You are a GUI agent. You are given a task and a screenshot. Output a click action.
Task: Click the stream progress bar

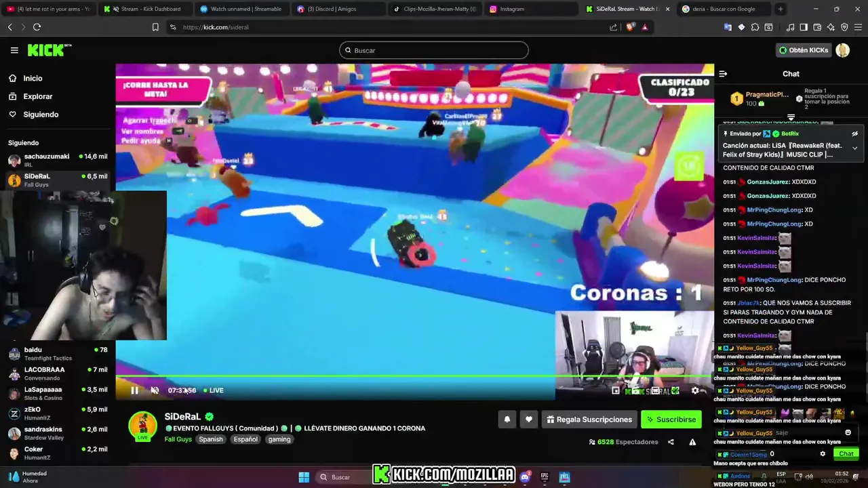coord(414,375)
